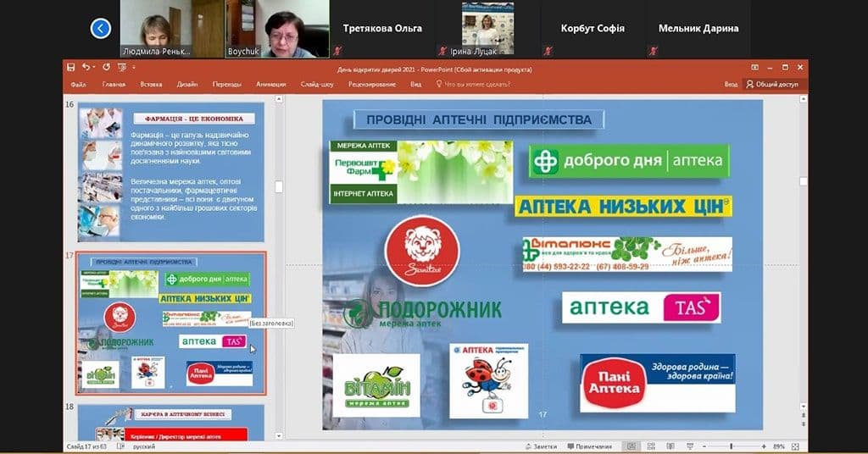Image resolution: width=868 pixels, height=454 pixels.
Task: Click Третякова Ольга participant tile
Action: tap(382, 29)
